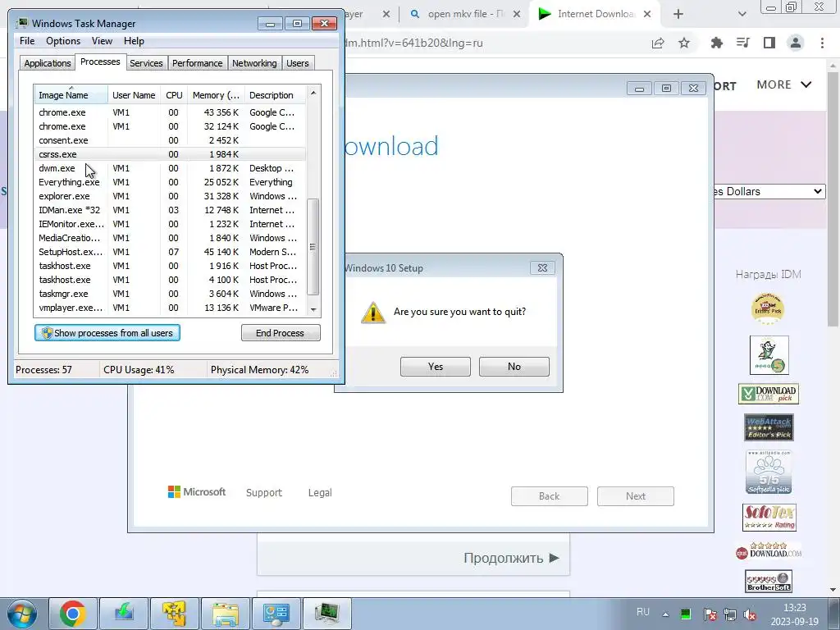The width and height of the screenshot is (840, 630).
Task: Open the Task Manager taskbar icon
Action: (x=327, y=614)
